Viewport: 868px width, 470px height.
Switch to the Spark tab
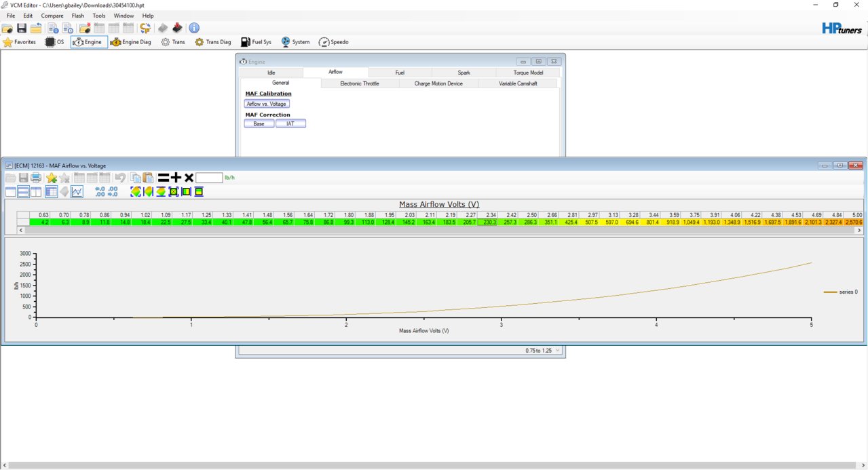tap(464, 72)
